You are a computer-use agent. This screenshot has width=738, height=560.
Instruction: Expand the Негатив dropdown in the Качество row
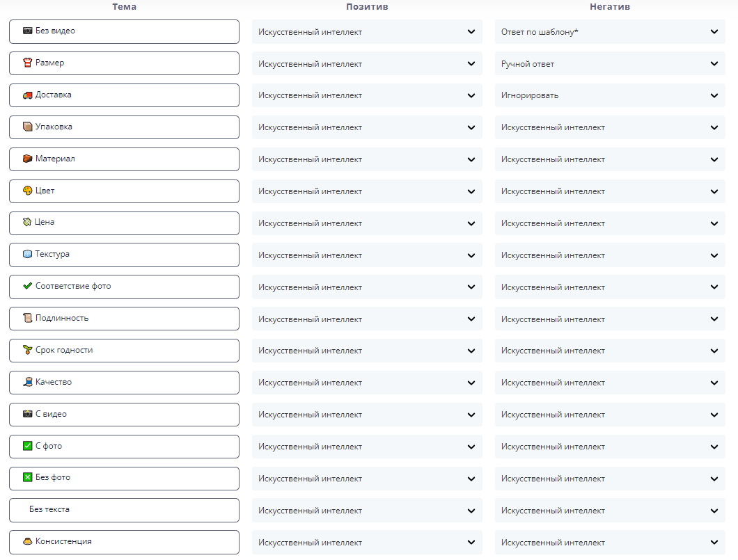609,383
